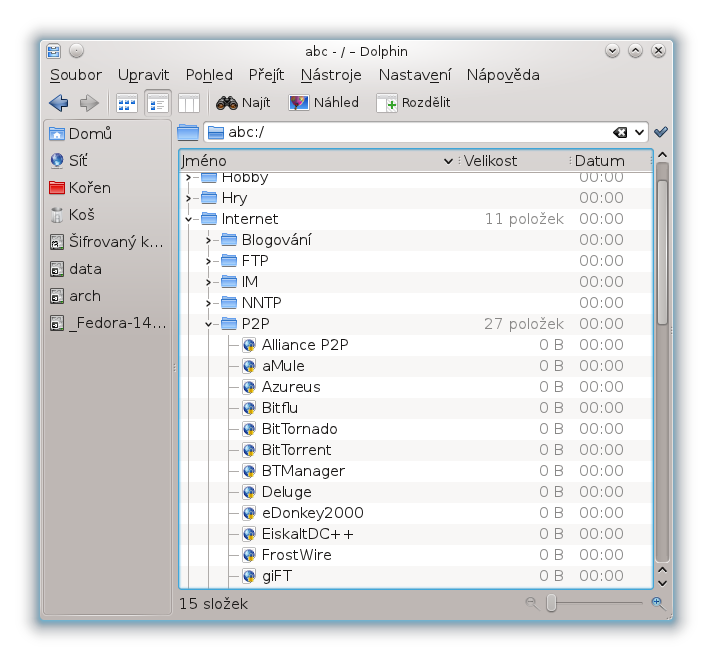This screenshot has height=660, width=713.
Task: Switch to columns view mode
Action: [189, 103]
